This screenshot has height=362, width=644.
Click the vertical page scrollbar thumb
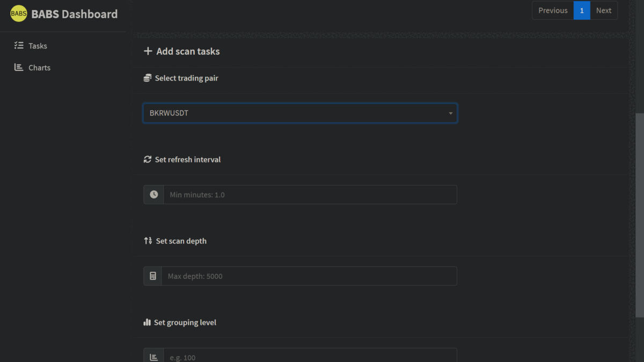coord(640,216)
